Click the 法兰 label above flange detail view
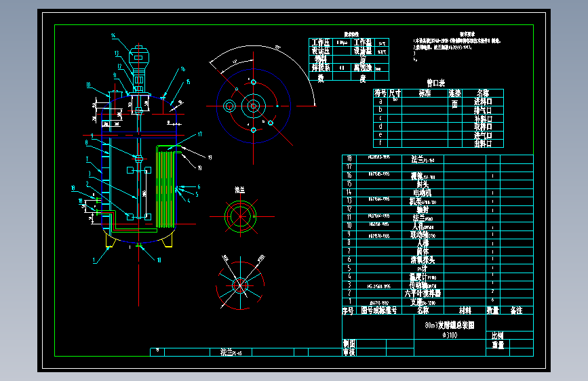 click(x=239, y=190)
